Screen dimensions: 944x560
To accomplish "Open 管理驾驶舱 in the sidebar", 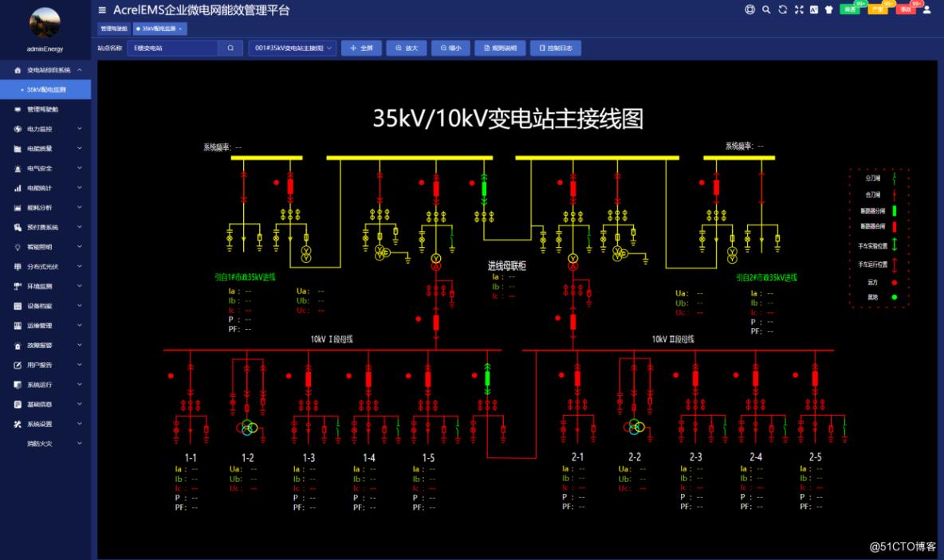I will [x=45, y=109].
